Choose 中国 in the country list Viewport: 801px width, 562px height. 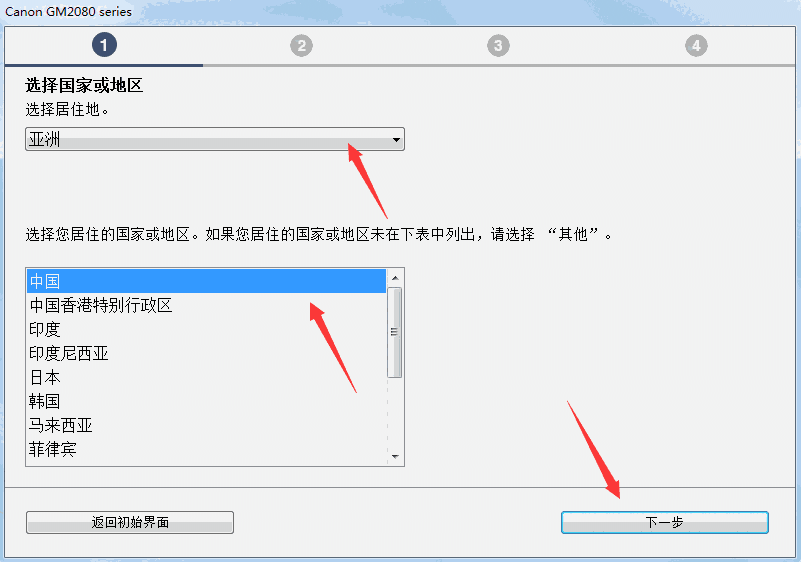(x=206, y=281)
